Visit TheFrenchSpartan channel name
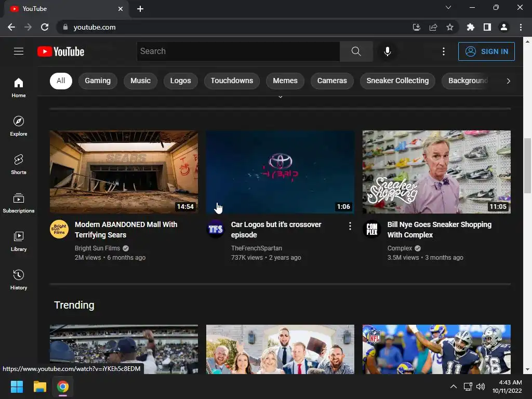The height and width of the screenshot is (399, 532). [x=257, y=248]
